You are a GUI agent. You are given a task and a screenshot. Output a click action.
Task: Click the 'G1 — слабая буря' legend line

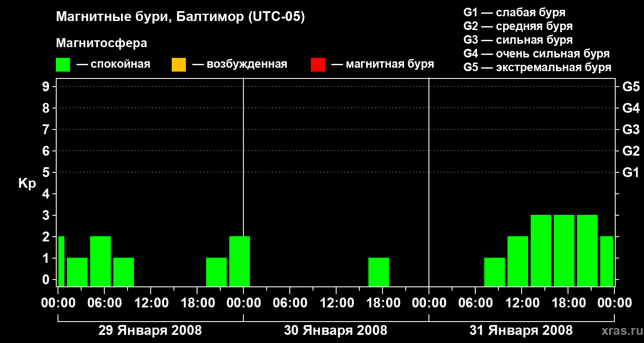[x=514, y=12]
